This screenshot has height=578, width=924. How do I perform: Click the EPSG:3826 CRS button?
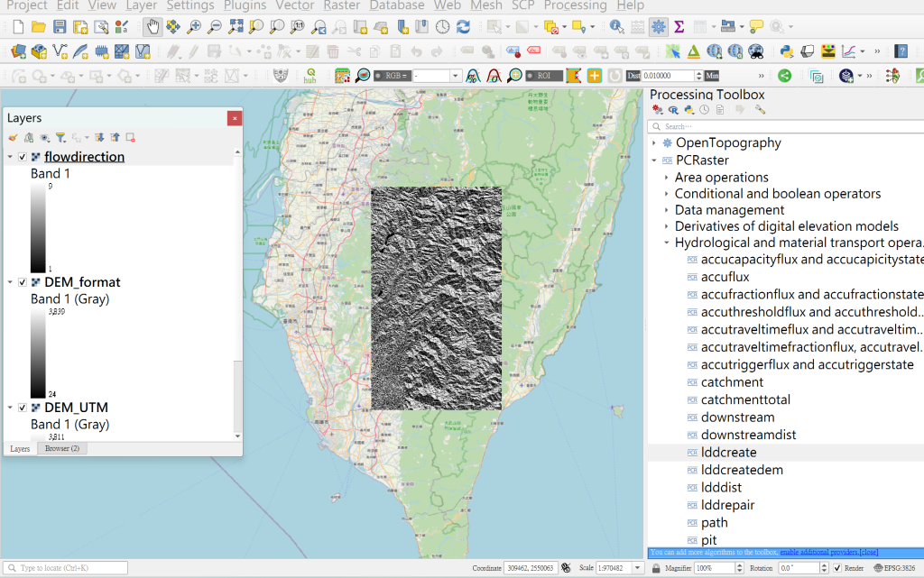[894, 568]
